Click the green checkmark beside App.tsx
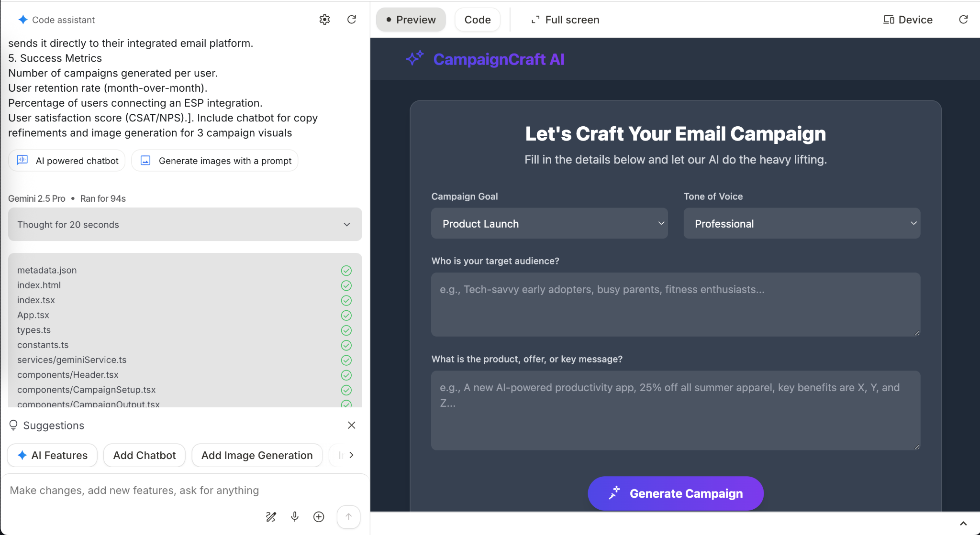This screenshot has width=980, height=535. pos(346,316)
